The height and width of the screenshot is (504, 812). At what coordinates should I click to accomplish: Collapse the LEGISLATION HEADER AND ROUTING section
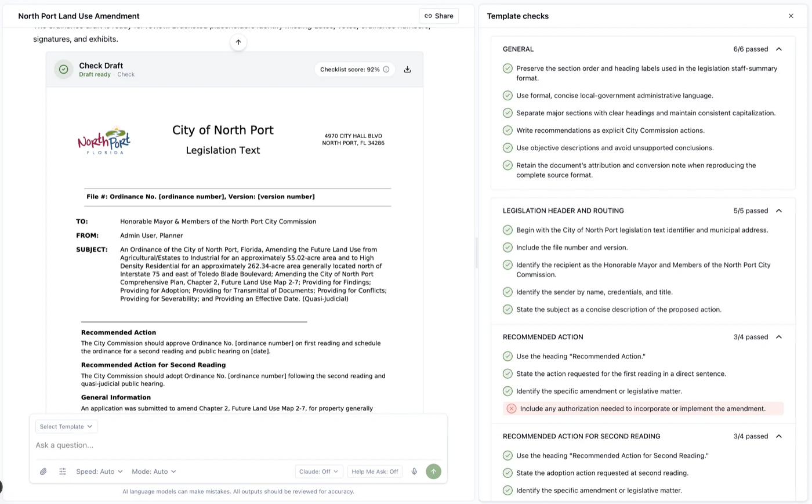(779, 211)
